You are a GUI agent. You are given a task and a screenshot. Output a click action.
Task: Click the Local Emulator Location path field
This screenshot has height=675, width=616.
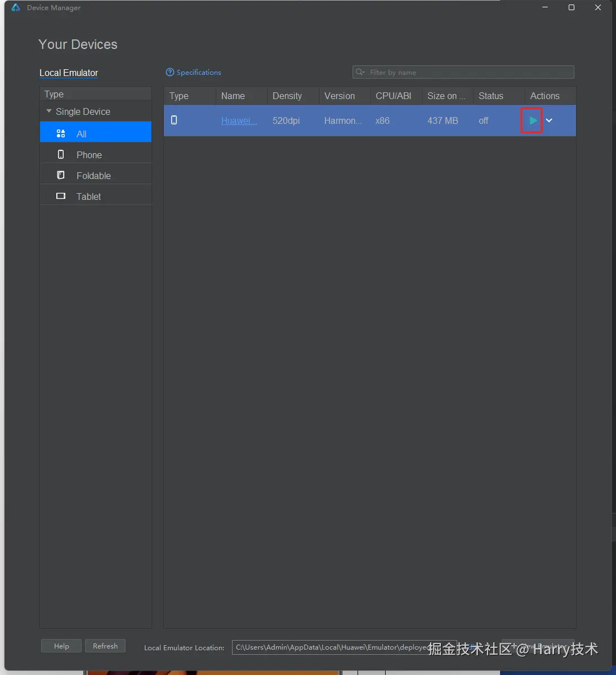point(332,647)
